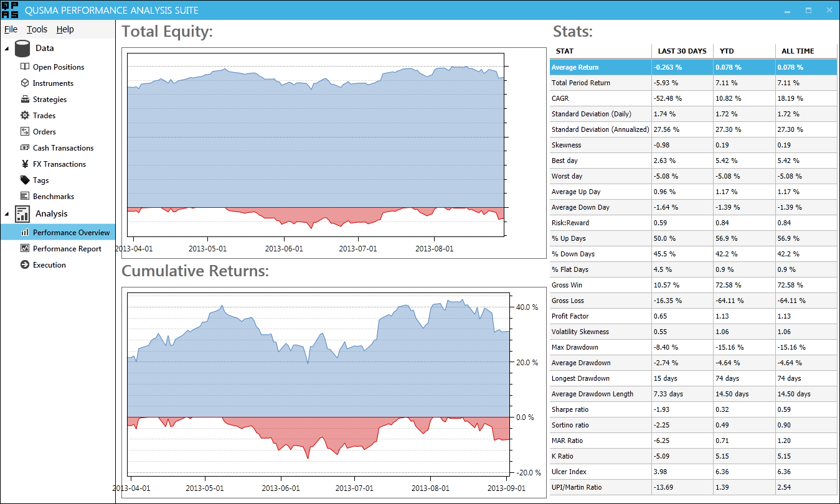The width and height of the screenshot is (840, 504).
Task: Click the Open Positions book icon
Action: [25, 67]
